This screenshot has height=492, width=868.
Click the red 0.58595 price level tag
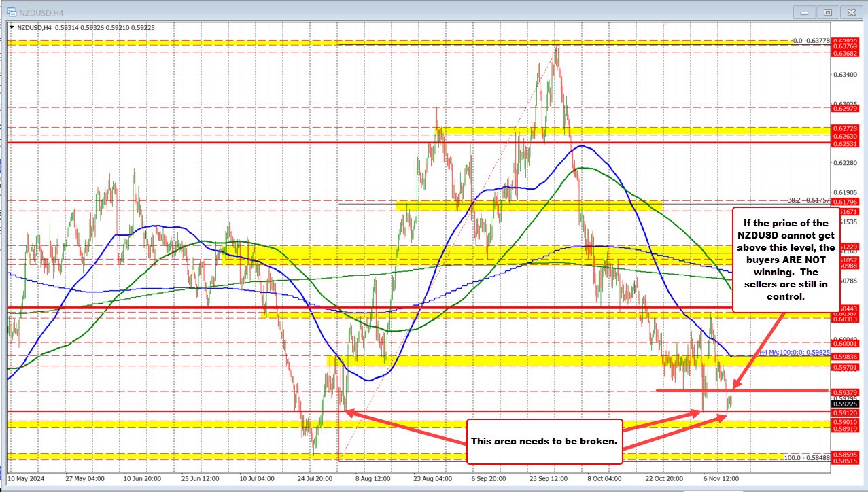click(x=844, y=453)
